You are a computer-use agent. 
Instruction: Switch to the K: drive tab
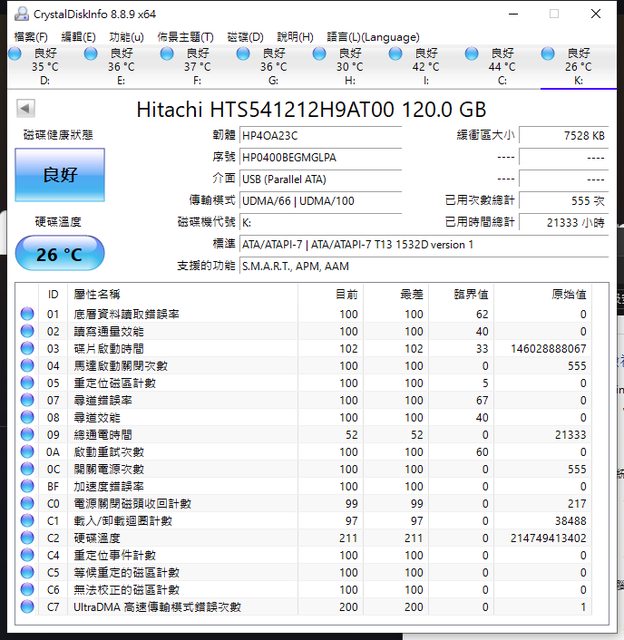pyautogui.click(x=578, y=66)
